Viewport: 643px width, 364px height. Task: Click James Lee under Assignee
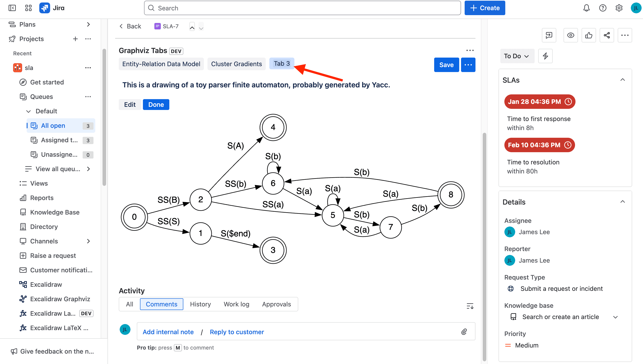point(534,232)
